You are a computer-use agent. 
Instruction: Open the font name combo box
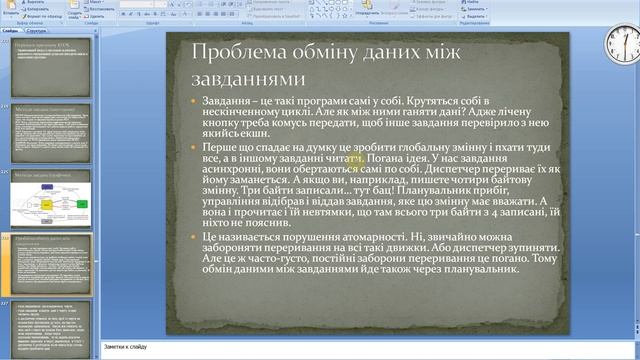(x=136, y=4)
